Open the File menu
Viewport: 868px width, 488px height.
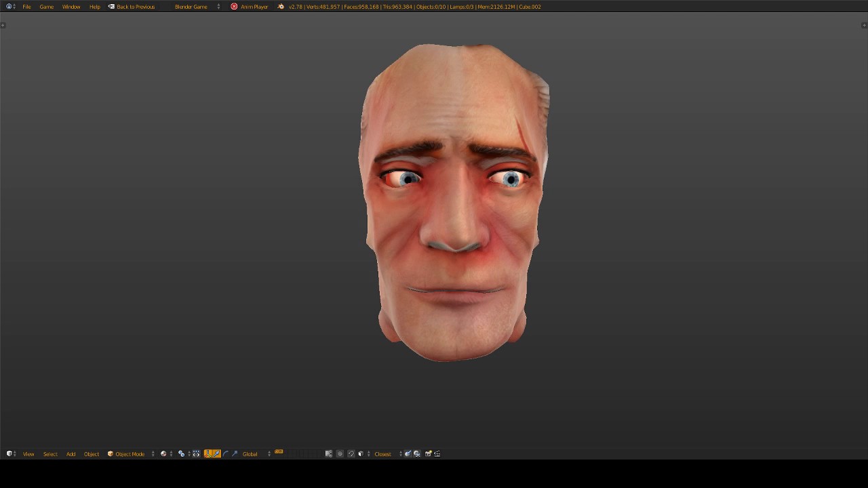coord(26,7)
